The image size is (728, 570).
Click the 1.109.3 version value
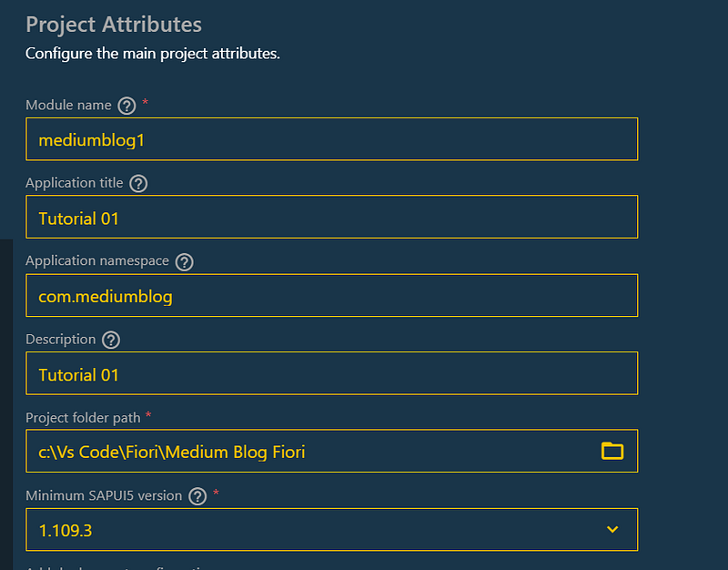[x=64, y=529]
